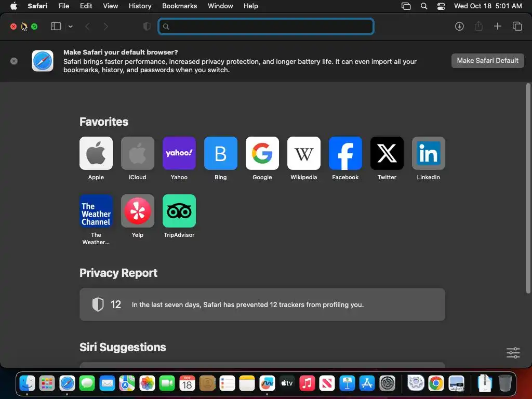Open the Apple menu
Viewport: 532px width, 399px height.
(x=14, y=6)
